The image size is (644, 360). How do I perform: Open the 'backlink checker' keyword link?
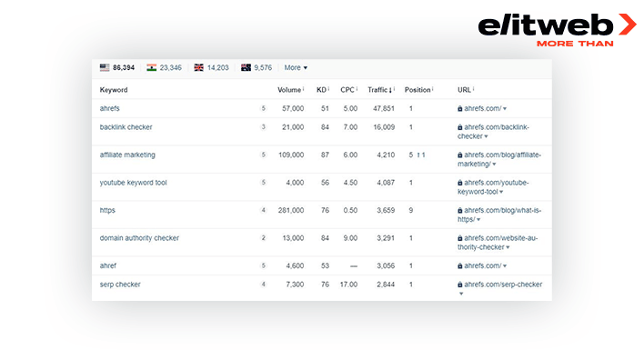coord(126,127)
